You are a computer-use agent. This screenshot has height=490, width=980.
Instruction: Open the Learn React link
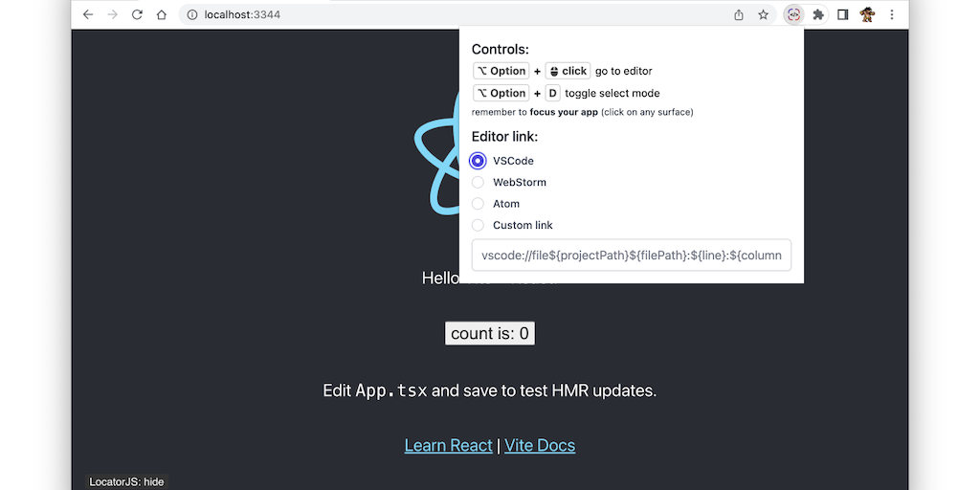click(448, 445)
